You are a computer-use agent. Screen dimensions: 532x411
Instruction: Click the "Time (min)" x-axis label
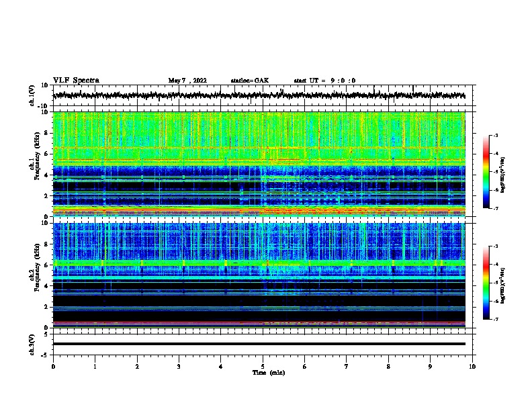pos(269,373)
